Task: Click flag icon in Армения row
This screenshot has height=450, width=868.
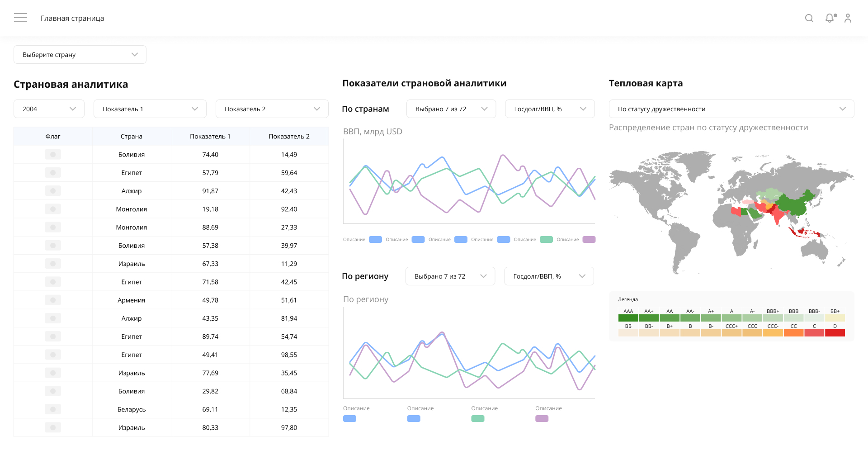Action: 53,300
